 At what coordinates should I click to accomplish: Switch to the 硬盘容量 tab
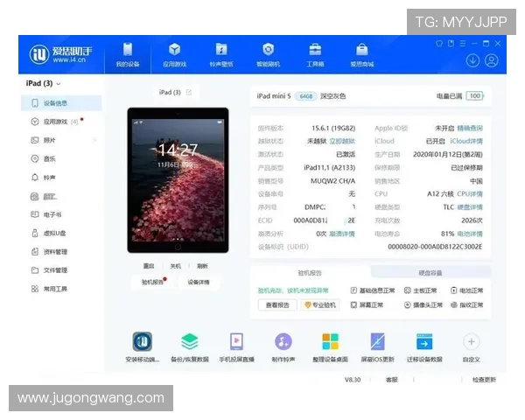[430, 273]
